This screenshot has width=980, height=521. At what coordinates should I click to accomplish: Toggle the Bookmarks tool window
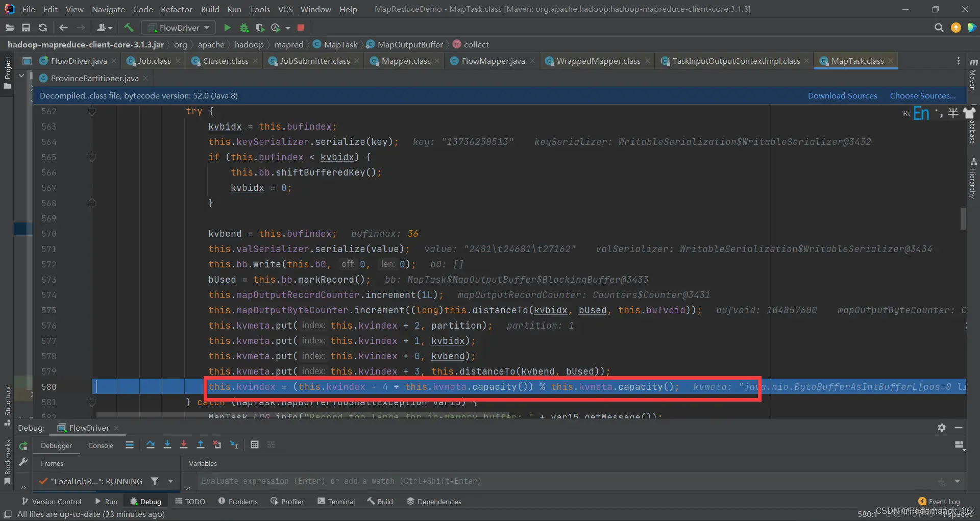click(x=8, y=462)
